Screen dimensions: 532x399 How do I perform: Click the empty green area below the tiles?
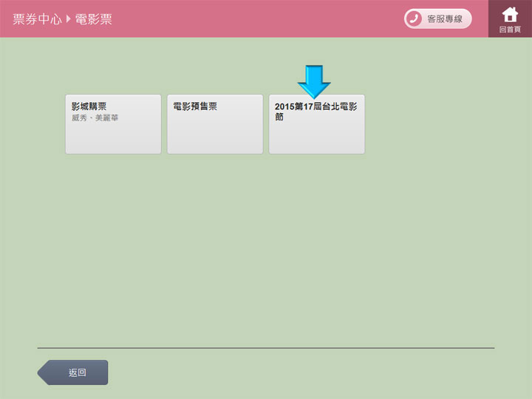pos(266,244)
